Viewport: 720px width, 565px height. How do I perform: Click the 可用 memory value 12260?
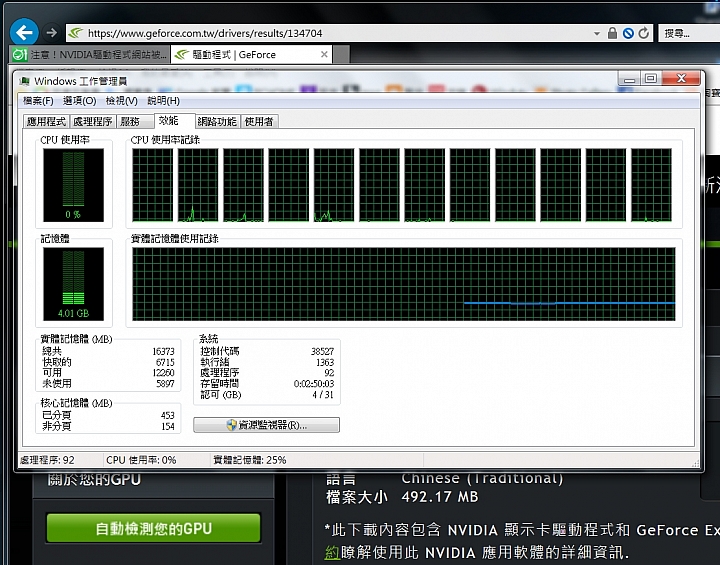tap(163, 373)
